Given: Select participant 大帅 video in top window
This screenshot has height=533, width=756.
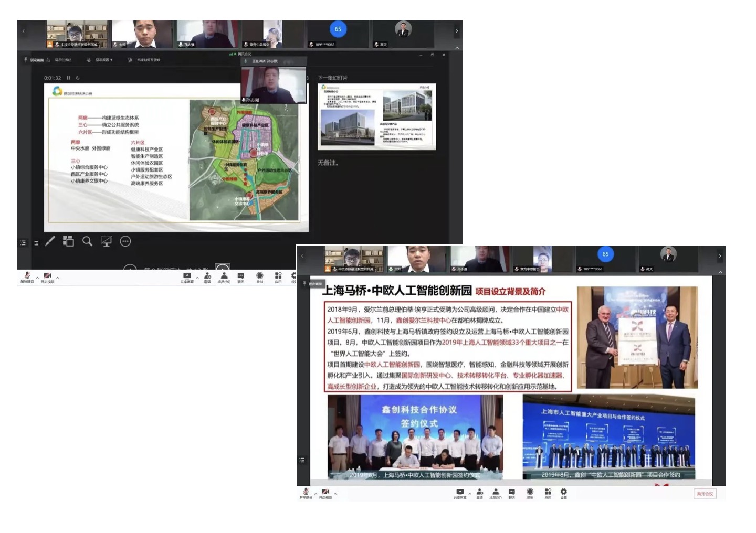Looking at the screenshot, I should point(143,34).
